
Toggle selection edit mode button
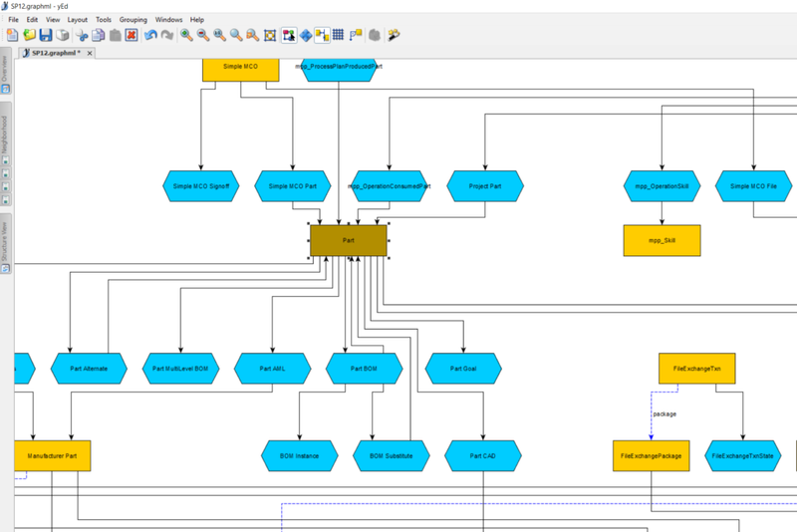click(289, 35)
